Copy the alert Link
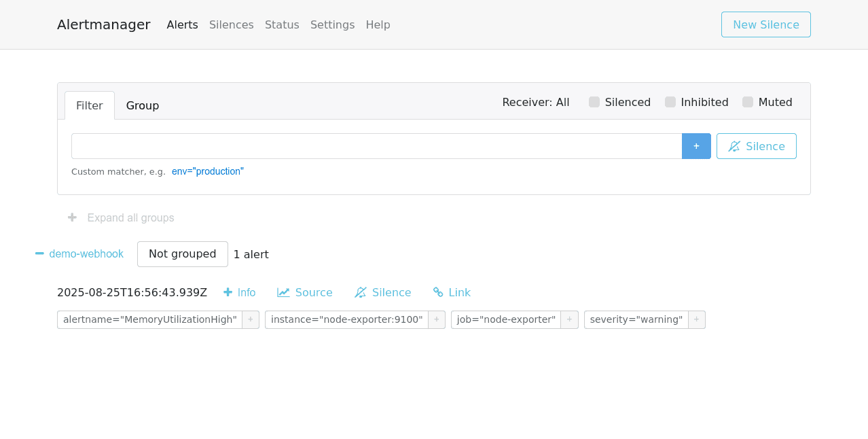This screenshot has width=868, height=439. (x=451, y=292)
